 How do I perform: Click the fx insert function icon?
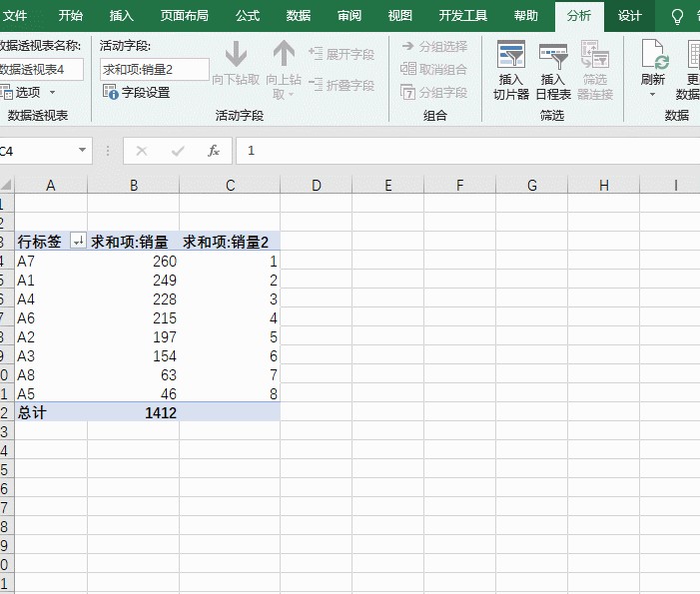[214, 151]
